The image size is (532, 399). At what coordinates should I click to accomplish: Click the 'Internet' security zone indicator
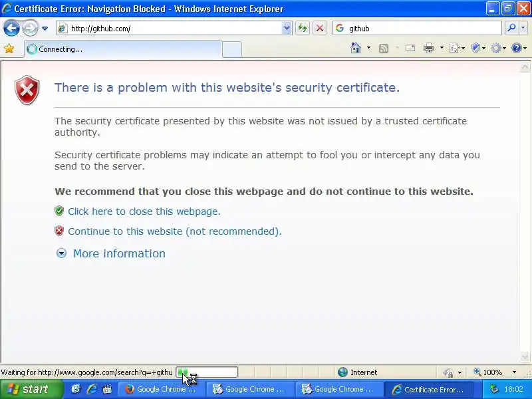point(358,372)
